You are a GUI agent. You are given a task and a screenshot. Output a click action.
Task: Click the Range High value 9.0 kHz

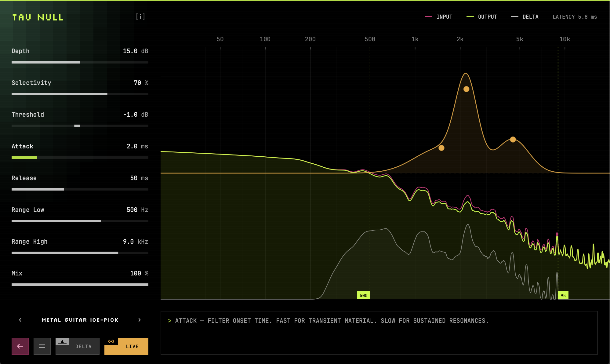[136, 242]
